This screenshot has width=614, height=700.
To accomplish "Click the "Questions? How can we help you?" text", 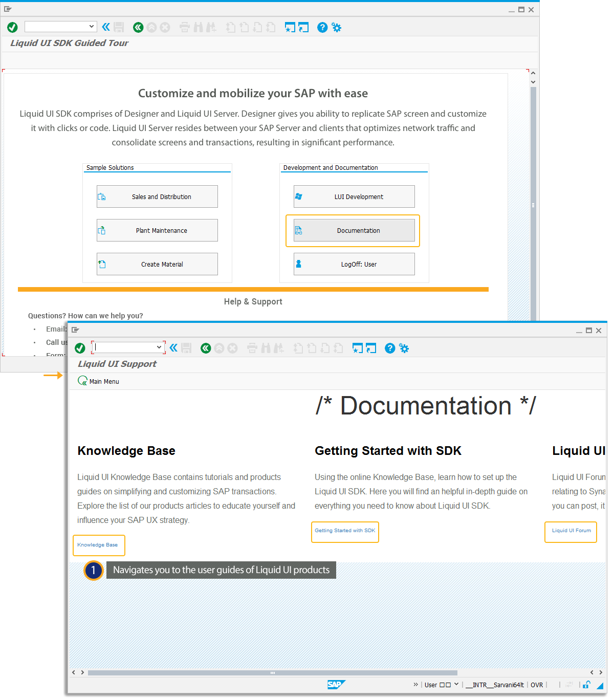I will coord(85,316).
